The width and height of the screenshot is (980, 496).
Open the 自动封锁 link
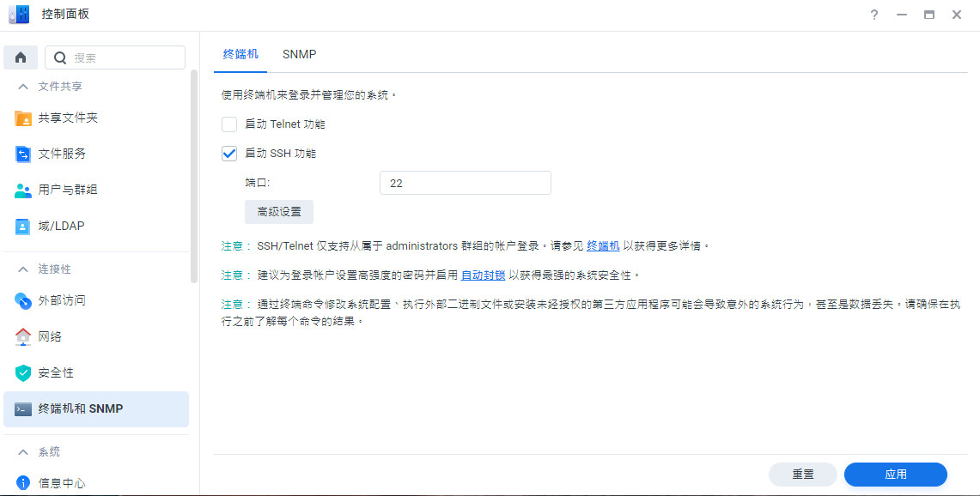[483, 275]
